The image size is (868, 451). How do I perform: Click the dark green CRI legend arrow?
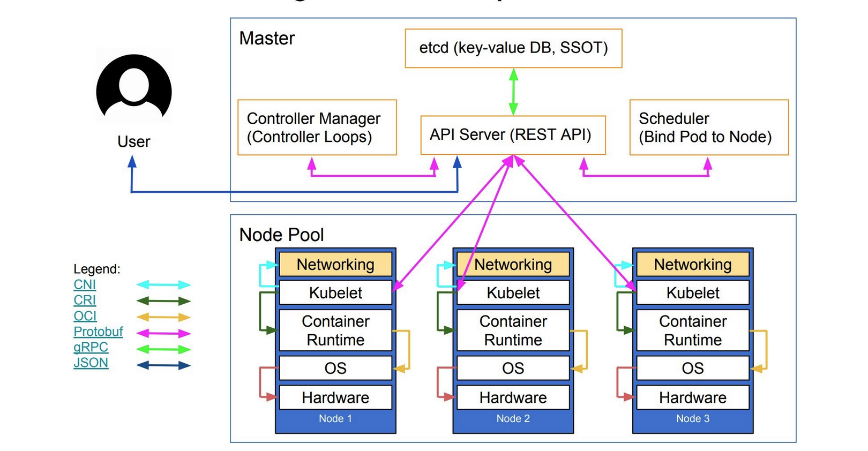pos(163,301)
